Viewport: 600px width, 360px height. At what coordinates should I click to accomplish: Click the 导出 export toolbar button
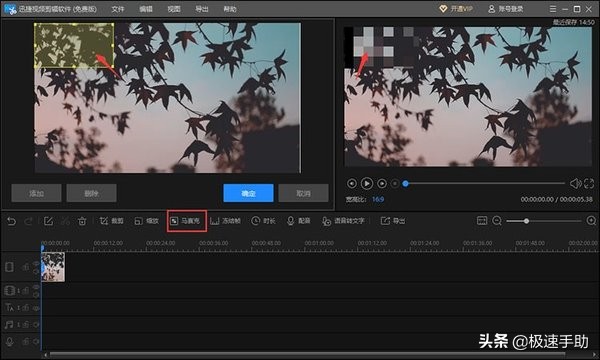(393, 221)
